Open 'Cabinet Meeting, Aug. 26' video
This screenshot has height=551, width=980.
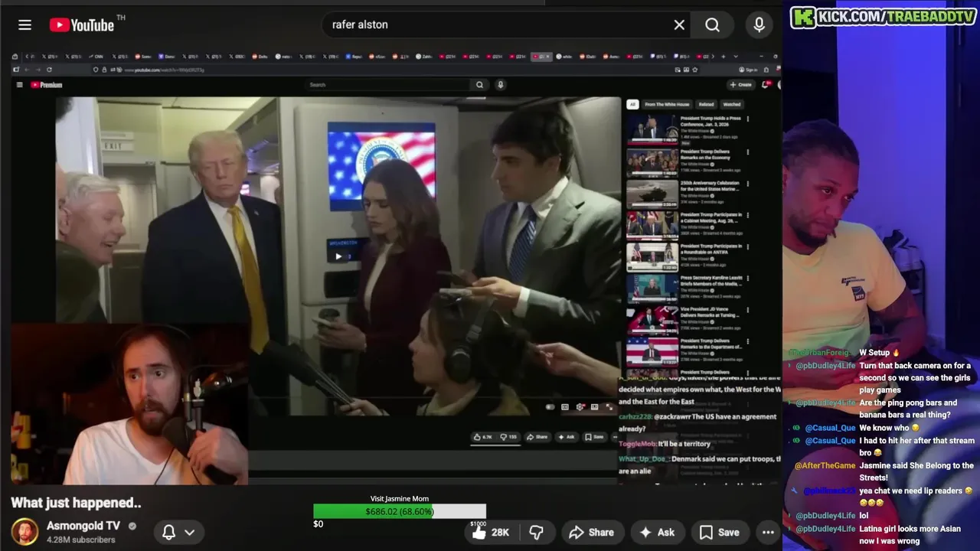[x=652, y=225]
